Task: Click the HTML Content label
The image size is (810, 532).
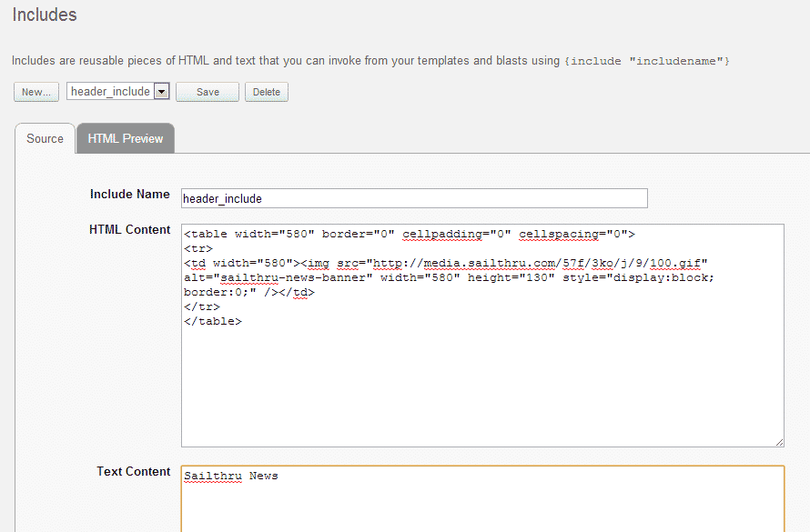Action: (x=129, y=229)
